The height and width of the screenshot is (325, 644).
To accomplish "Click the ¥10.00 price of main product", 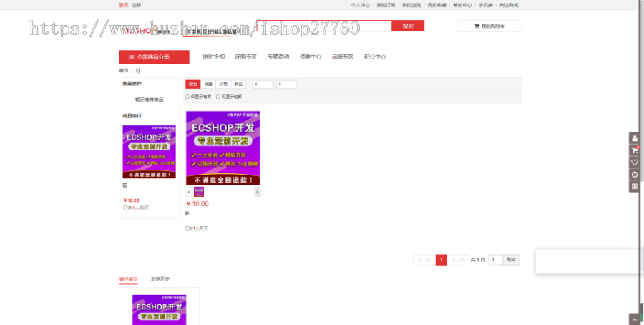I will (197, 204).
